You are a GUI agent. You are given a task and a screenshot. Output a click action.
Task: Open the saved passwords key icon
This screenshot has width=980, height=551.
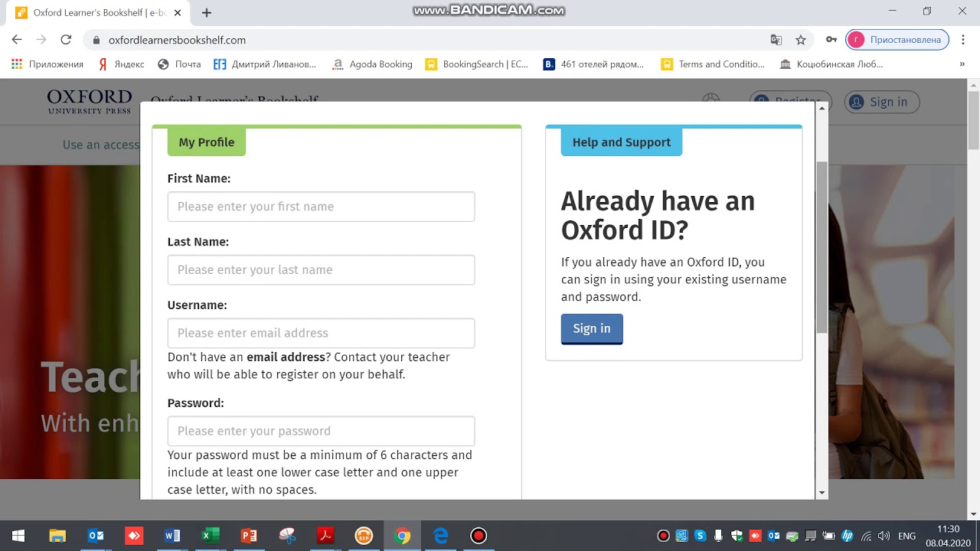[x=831, y=40]
